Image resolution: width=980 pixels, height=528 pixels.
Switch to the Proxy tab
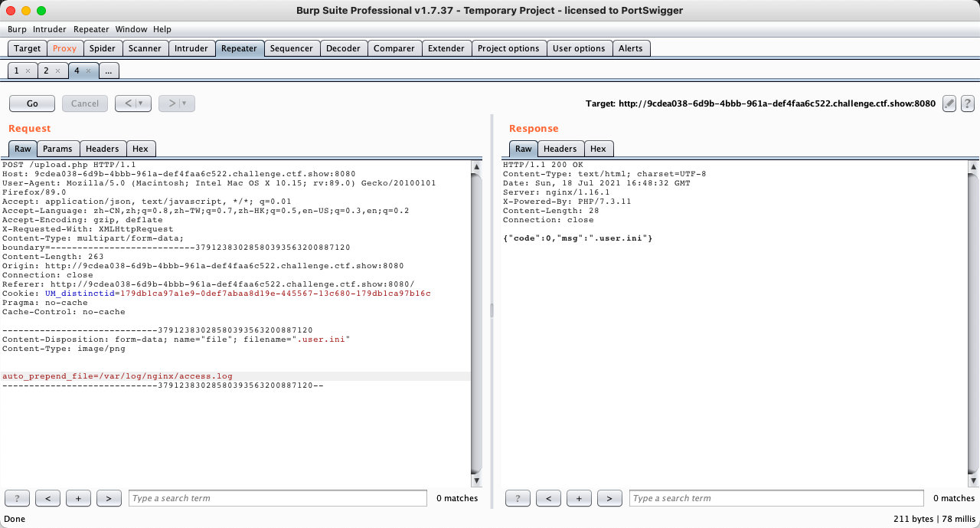pos(64,48)
